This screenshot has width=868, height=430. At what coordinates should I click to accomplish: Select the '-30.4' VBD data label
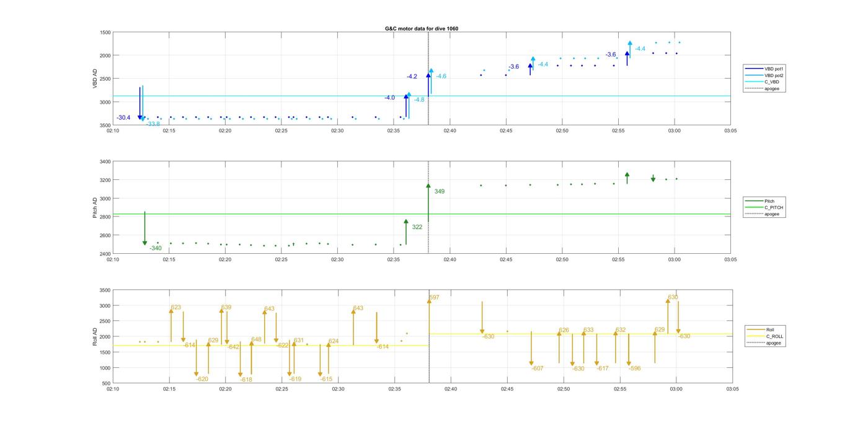point(123,118)
